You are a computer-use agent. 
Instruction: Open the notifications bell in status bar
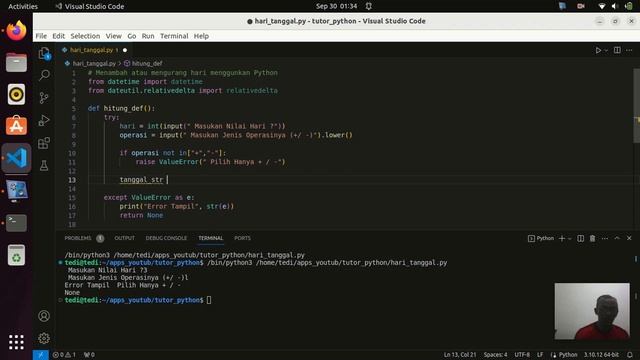point(630,355)
